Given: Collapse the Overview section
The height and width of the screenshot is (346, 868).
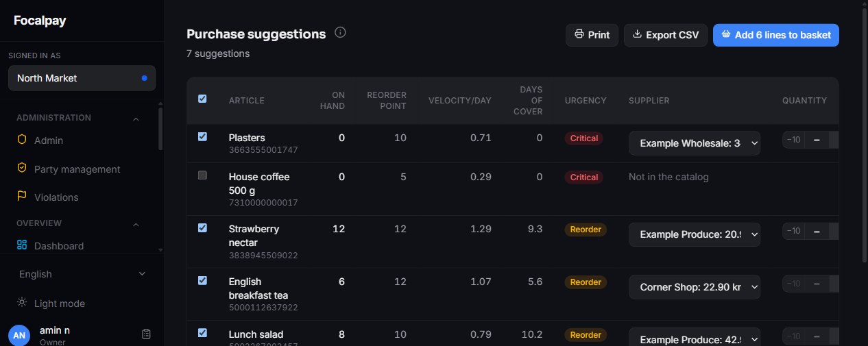Looking at the screenshot, I should [136, 224].
